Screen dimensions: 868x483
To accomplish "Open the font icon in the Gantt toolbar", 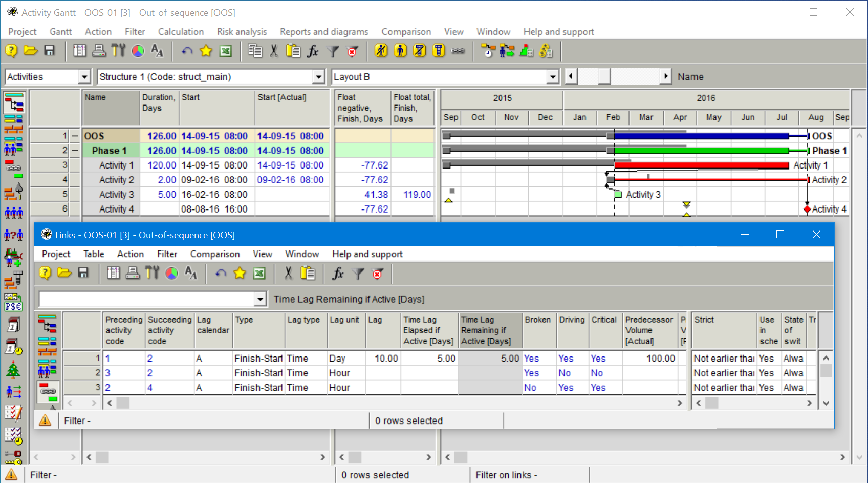I will (x=157, y=51).
